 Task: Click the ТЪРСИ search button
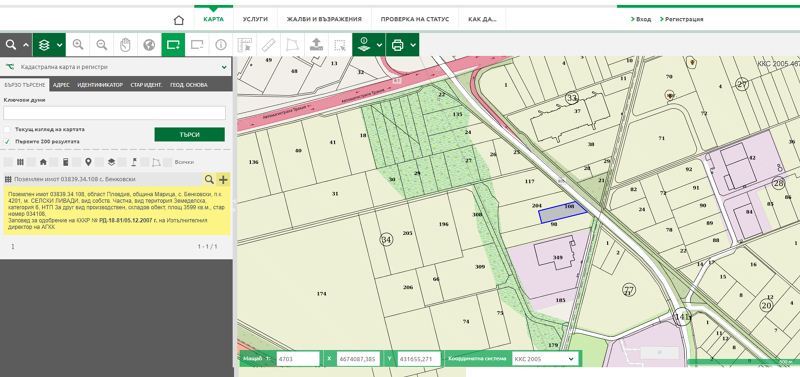(x=189, y=135)
